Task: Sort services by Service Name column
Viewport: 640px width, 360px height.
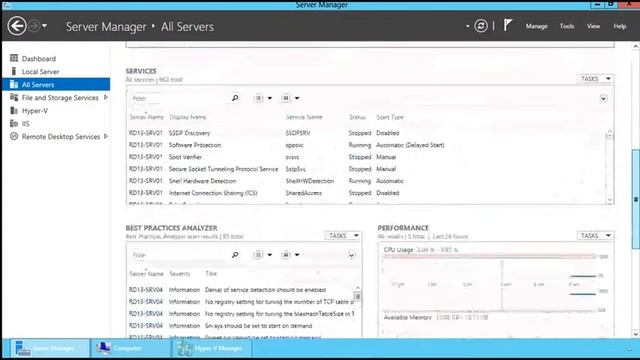Action: 304,117
